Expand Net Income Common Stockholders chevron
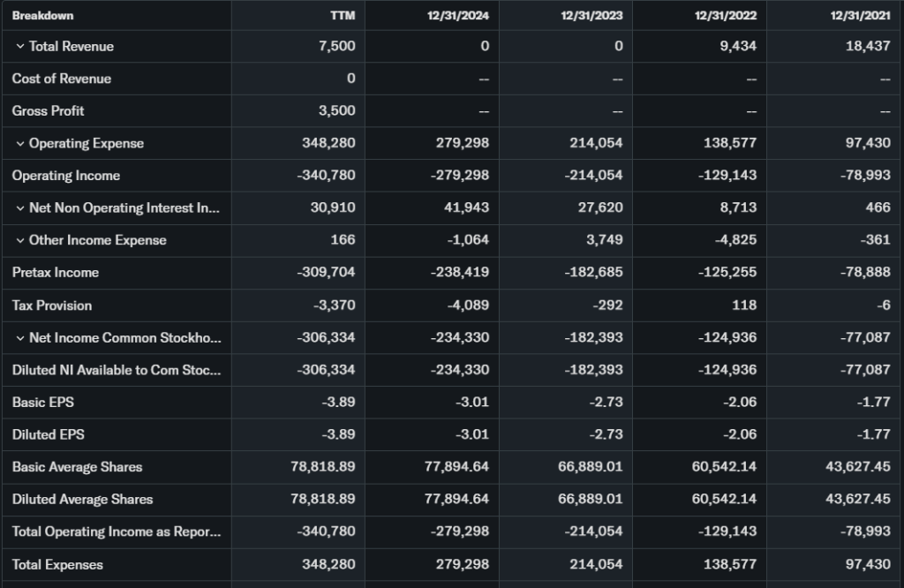The height and width of the screenshot is (588, 904). 19,338
